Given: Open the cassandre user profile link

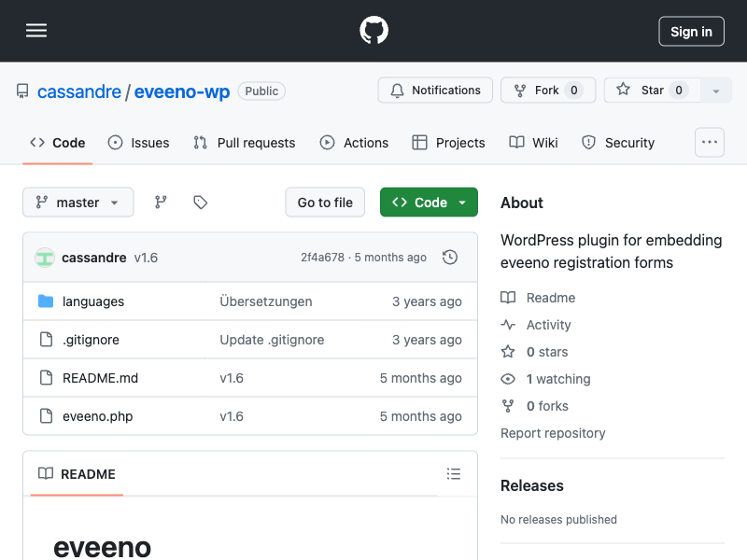Looking at the screenshot, I should click(79, 91).
